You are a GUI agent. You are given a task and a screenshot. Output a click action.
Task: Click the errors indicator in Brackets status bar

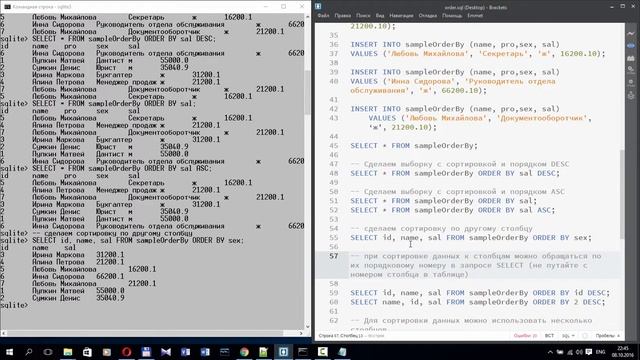[525, 336]
